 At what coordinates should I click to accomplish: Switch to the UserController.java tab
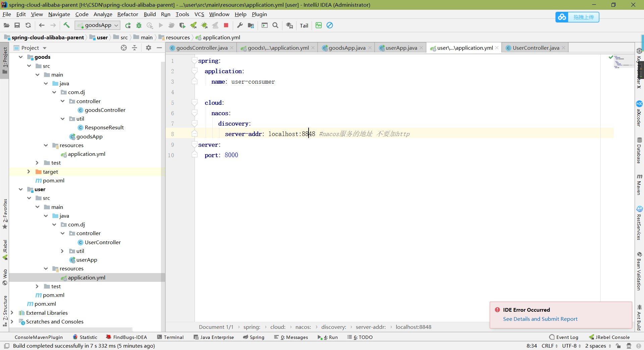pyautogui.click(x=536, y=48)
